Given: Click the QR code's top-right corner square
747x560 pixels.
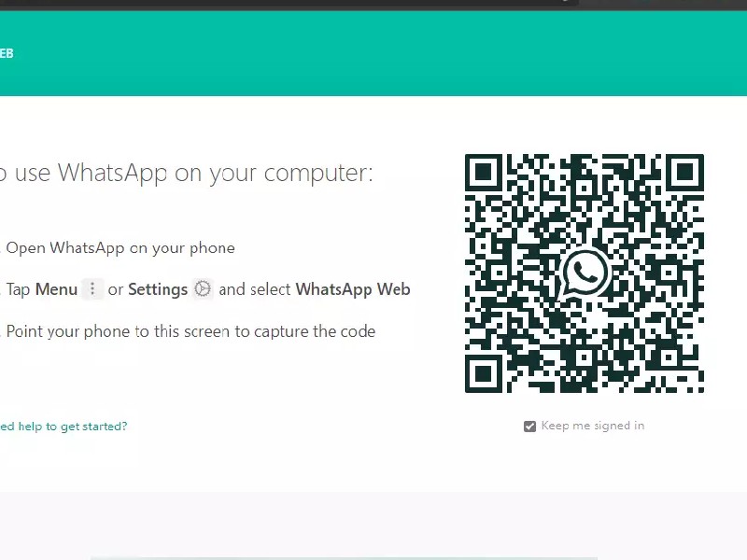Looking at the screenshot, I should click(686, 172).
